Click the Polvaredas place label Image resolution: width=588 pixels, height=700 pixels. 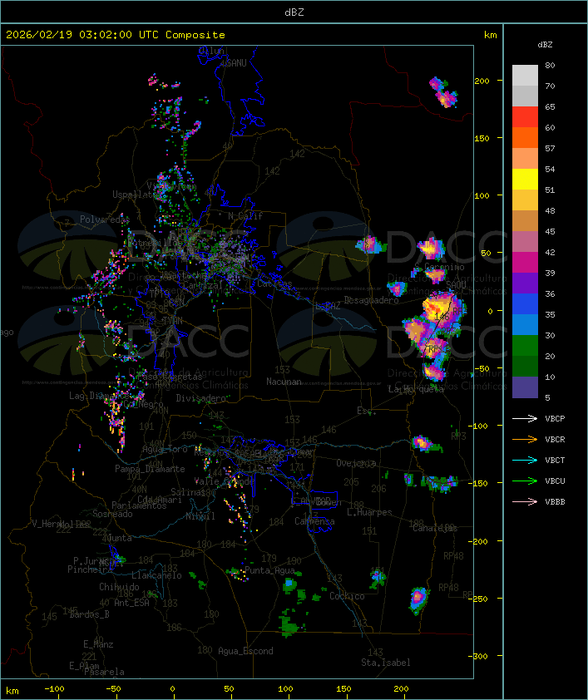104,219
